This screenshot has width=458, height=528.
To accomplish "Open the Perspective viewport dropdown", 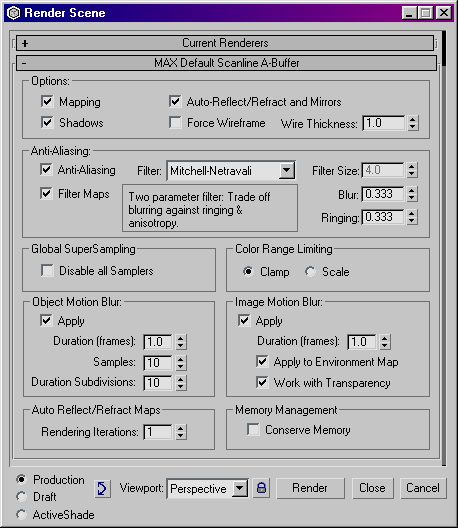I will click(x=240, y=488).
